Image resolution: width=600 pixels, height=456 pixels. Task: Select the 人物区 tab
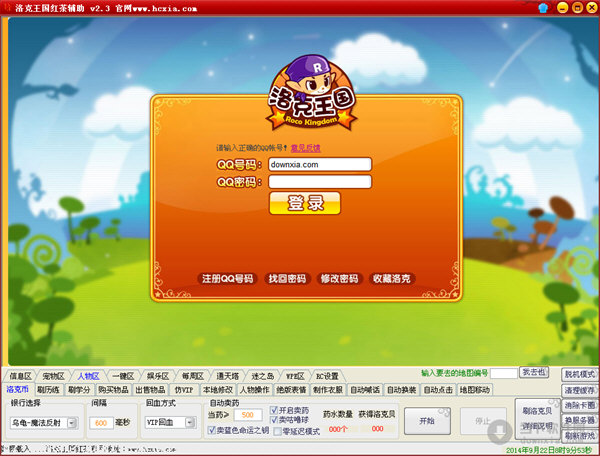pyautogui.click(x=88, y=376)
